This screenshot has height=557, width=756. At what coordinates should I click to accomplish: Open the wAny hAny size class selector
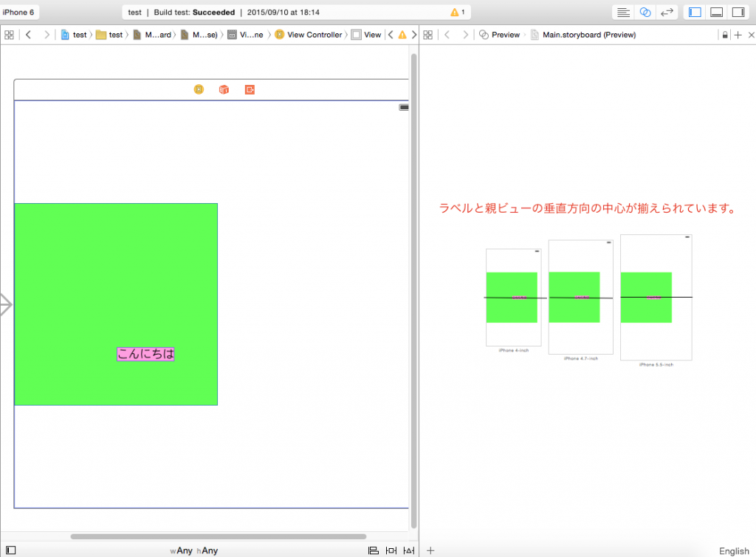click(x=193, y=550)
